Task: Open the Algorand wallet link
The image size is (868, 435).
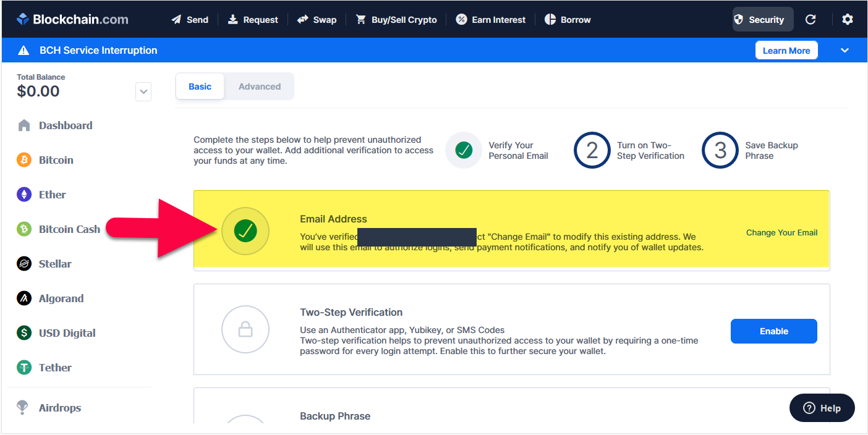Action: click(61, 298)
